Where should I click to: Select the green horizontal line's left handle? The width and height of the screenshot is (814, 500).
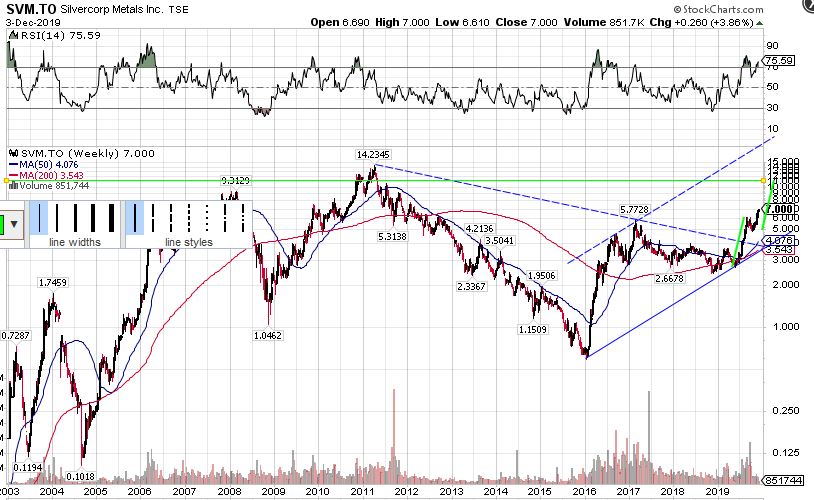[6, 180]
